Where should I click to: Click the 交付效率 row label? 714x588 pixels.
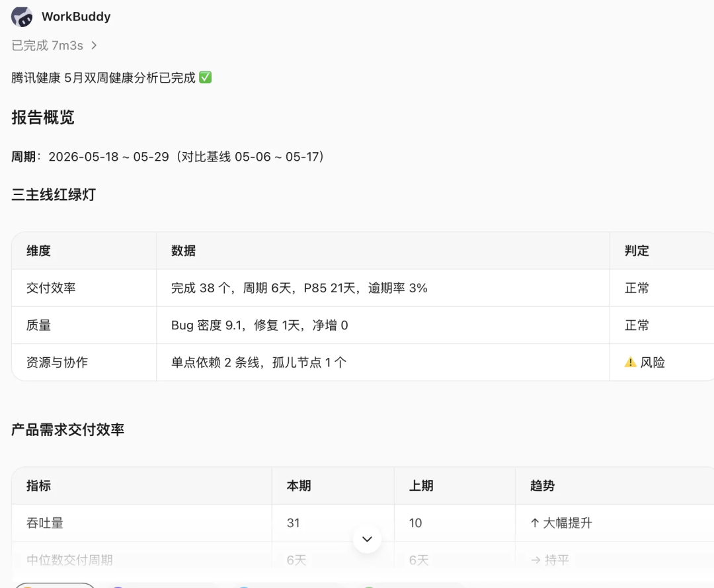click(51, 288)
